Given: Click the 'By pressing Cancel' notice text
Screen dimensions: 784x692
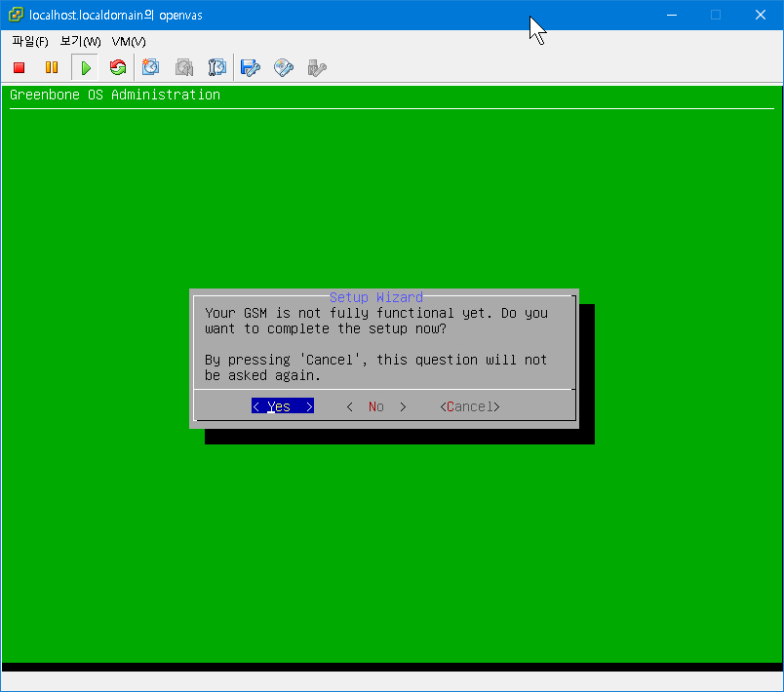Looking at the screenshot, I should pyautogui.click(x=375, y=367).
